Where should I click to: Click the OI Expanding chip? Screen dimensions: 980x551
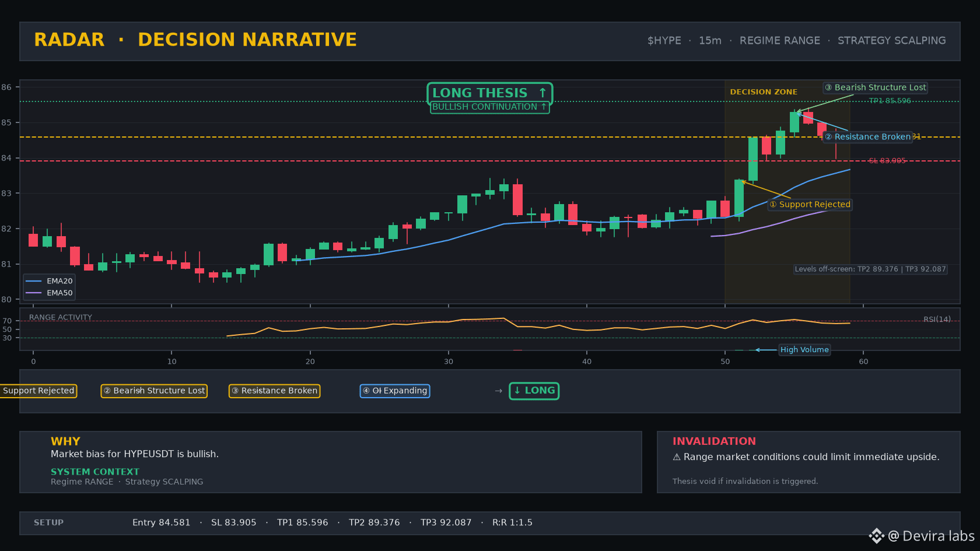[395, 391]
